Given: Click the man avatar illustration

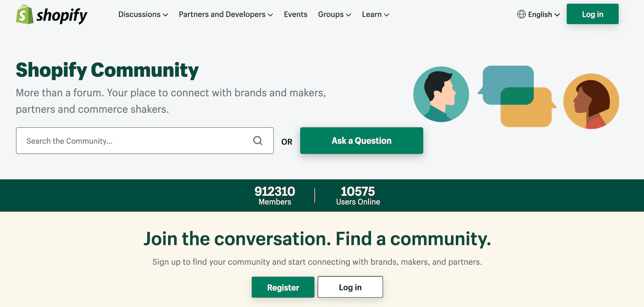Looking at the screenshot, I should click(x=441, y=94).
